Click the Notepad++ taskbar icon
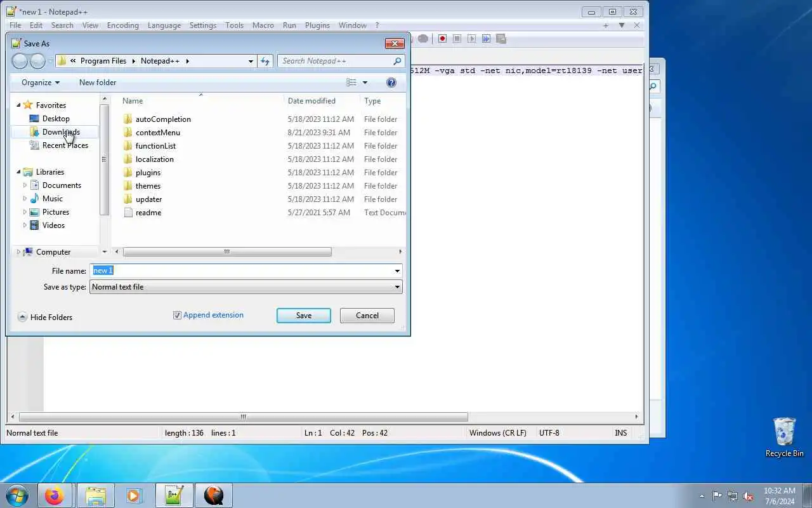The height and width of the screenshot is (508, 812). coord(174,495)
